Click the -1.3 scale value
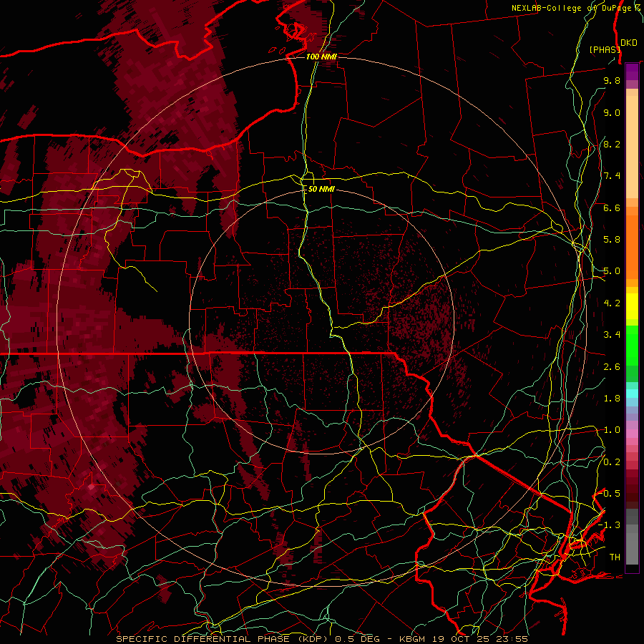This screenshot has width=644, height=644. tap(610, 525)
